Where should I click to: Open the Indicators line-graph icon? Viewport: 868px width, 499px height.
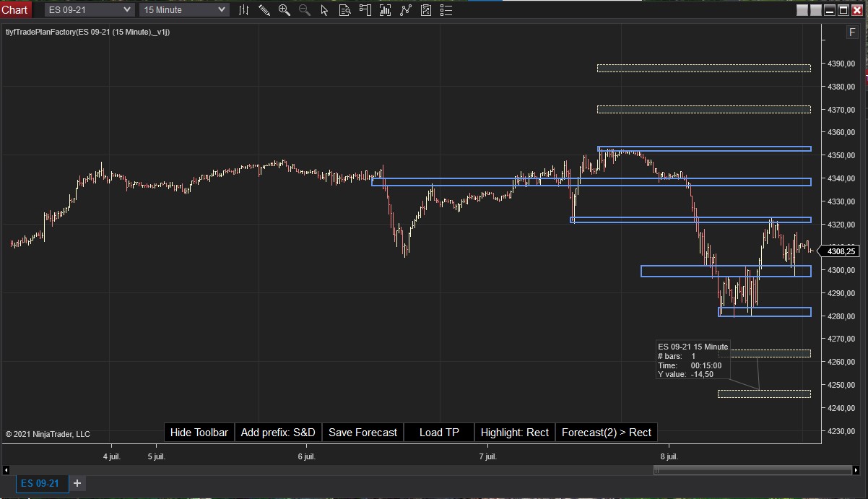407,10
